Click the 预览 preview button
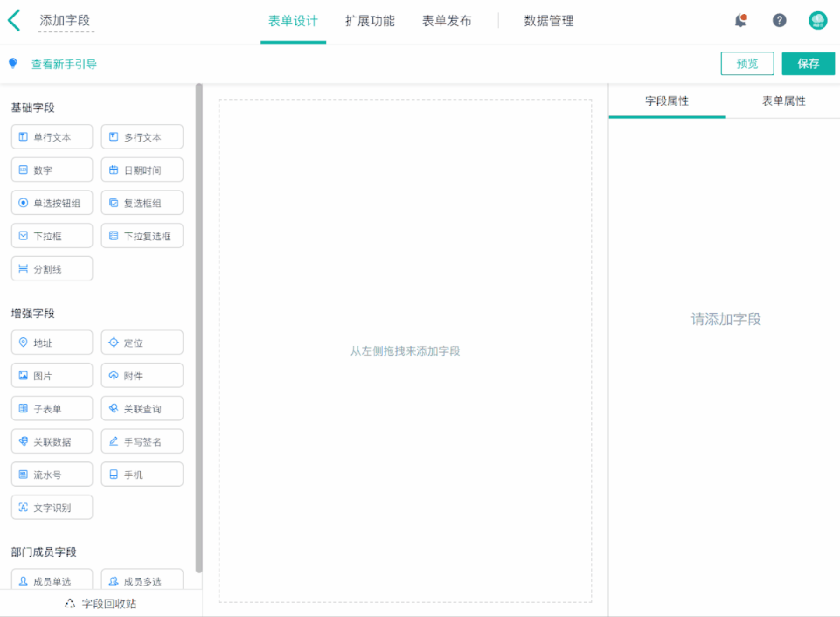This screenshot has height=617, width=840. click(747, 64)
